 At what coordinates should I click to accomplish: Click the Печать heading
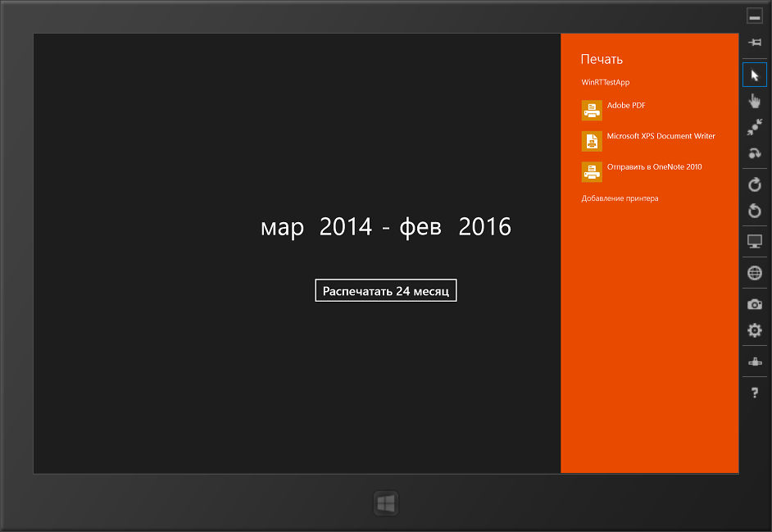coord(602,59)
